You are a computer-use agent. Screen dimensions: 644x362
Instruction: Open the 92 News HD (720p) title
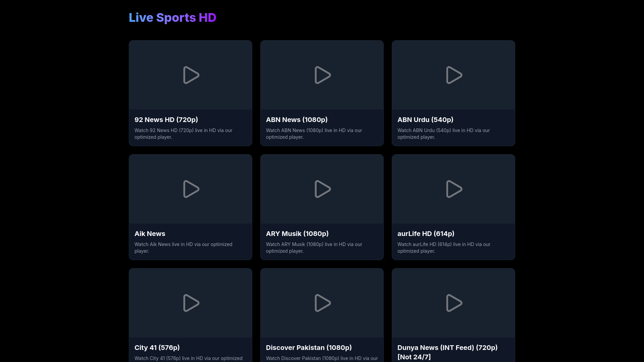pyautogui.click(x=166, y=120)
